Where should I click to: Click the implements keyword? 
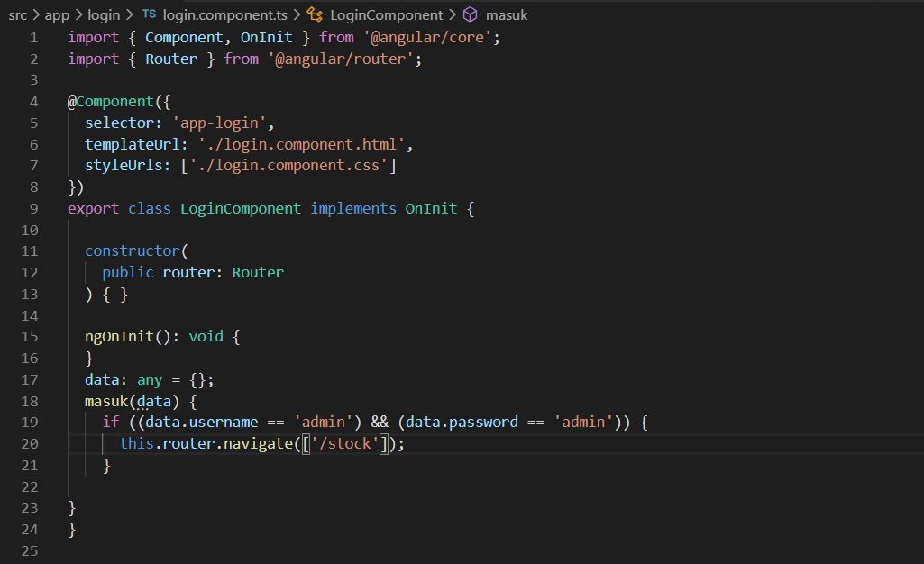pos(353,209)
